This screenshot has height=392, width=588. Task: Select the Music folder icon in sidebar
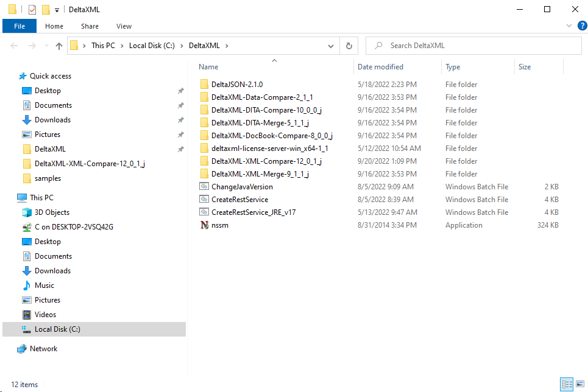point(27,285)
